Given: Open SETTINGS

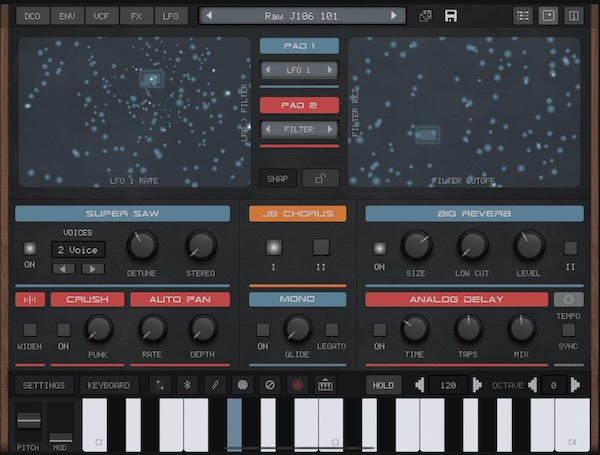Looking at the screenshot, I should point(44,385).
